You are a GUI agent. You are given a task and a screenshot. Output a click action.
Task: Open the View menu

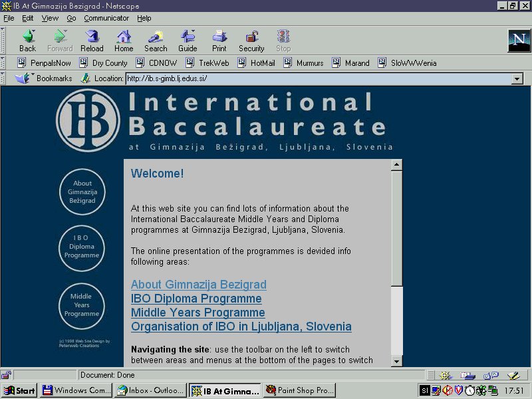click(50, 19)
